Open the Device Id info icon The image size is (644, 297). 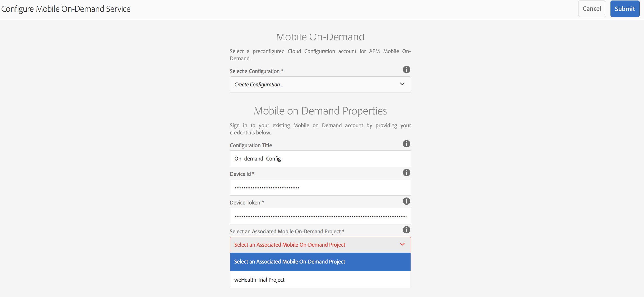406,173
